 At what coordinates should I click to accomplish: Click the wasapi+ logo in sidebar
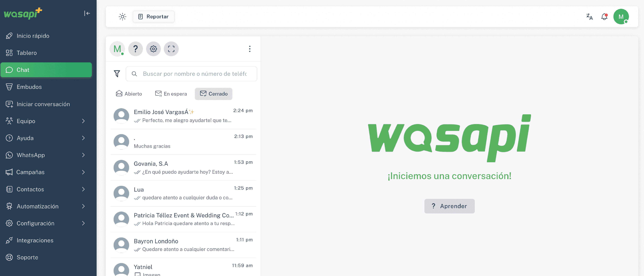point(23,14)
